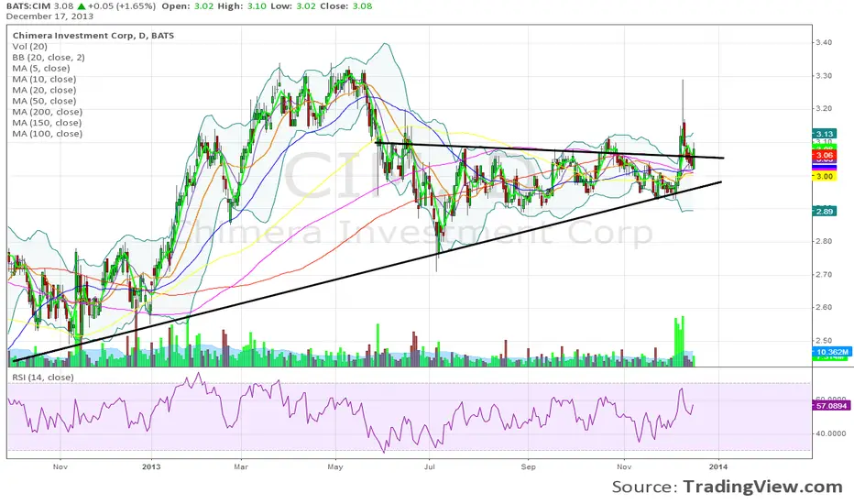Click the 2.60 price axis label
The width and height of the screenshot is (854, 504).
tap(824, 307)
